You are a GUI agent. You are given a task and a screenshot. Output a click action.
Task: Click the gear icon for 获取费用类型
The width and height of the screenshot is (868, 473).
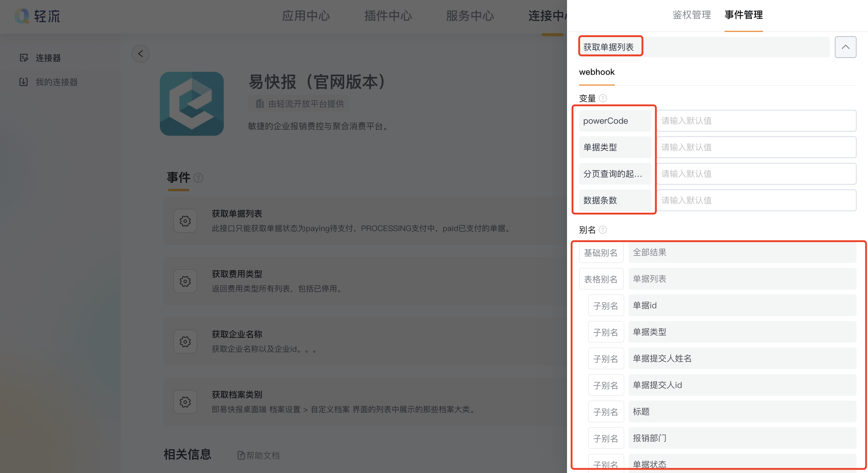coord(185,281)
